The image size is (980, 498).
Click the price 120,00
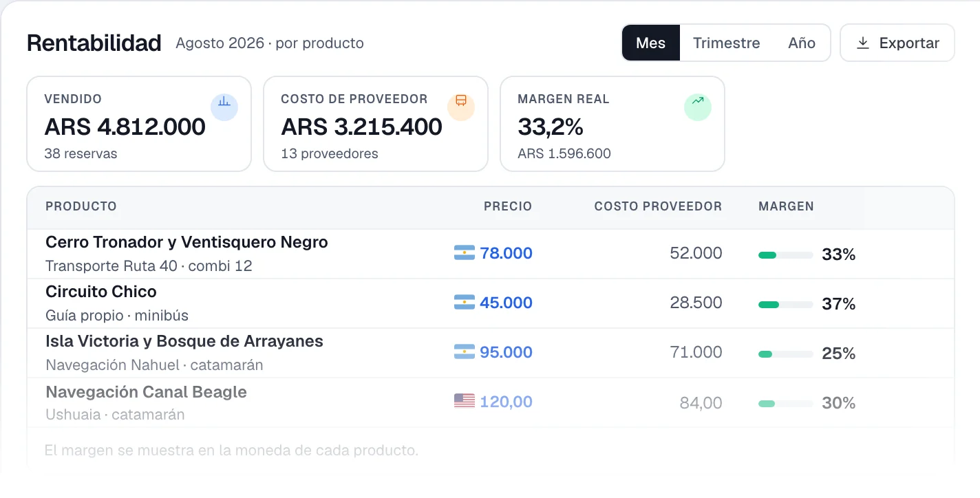tap(507, 402)
